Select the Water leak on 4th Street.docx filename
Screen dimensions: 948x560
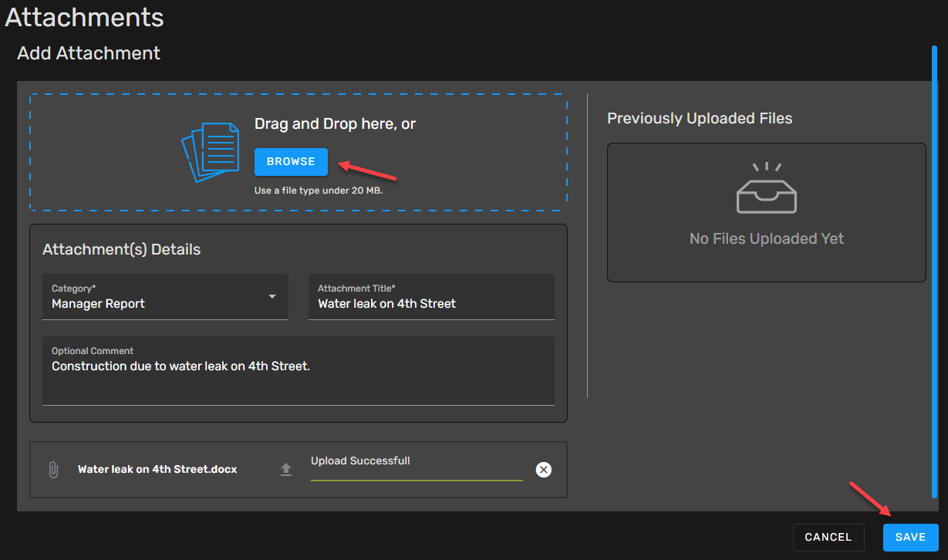[x=157, y=469]
